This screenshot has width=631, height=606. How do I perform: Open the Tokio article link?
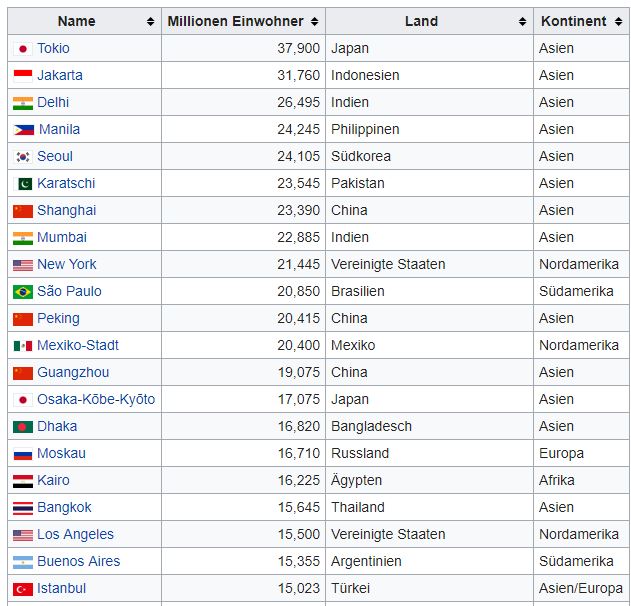[x=53, y=48]
